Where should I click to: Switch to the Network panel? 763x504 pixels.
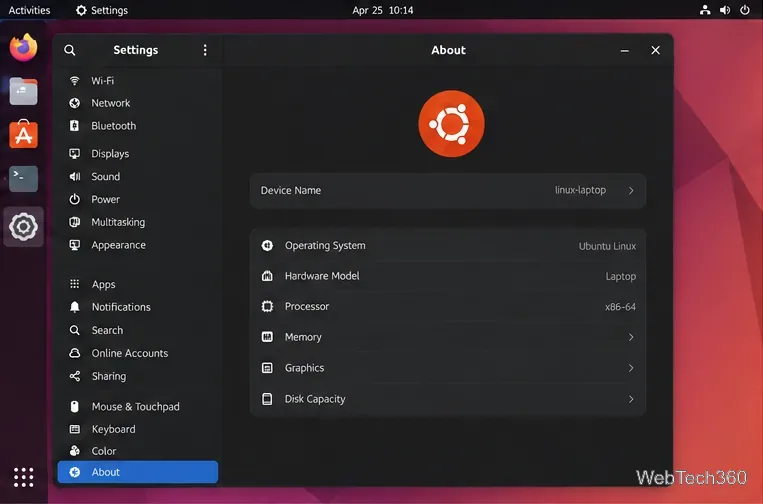138,103
